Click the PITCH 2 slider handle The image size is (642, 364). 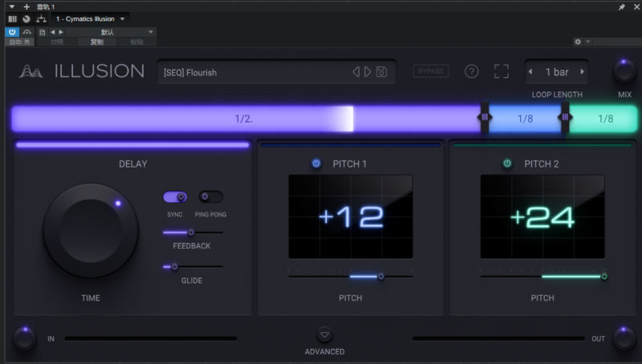pos(604,277)
